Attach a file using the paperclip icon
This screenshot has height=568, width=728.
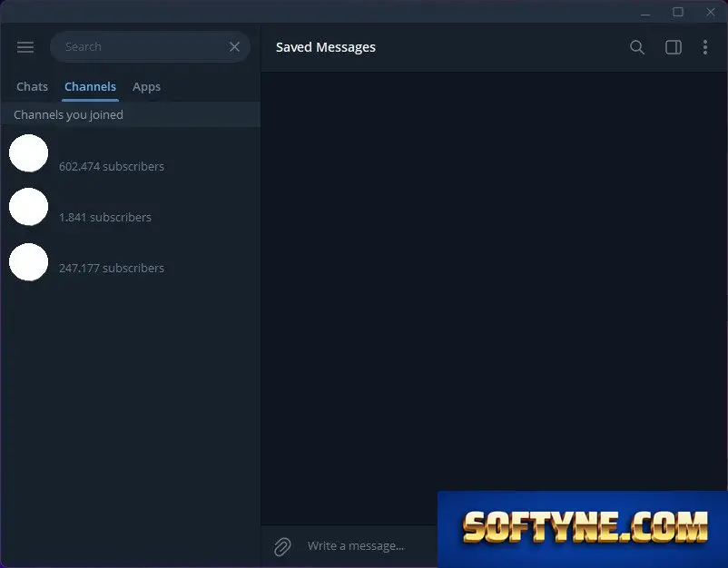(x=282, y=546)
